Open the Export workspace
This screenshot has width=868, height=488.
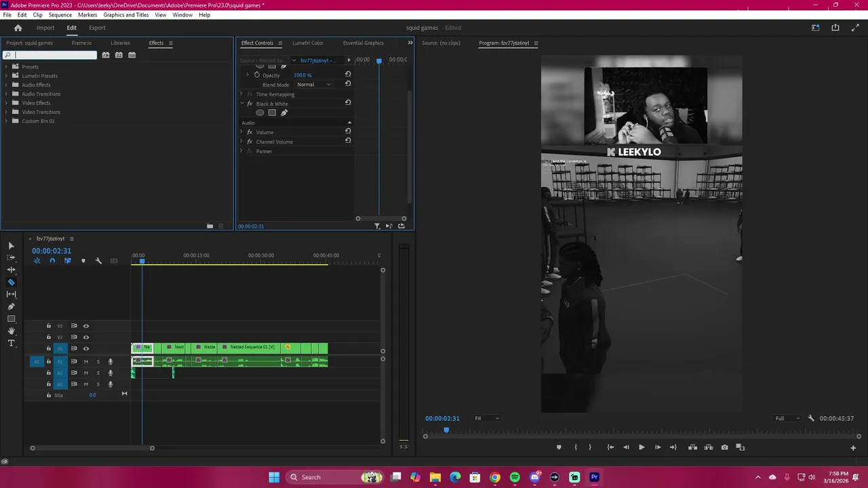97,28
